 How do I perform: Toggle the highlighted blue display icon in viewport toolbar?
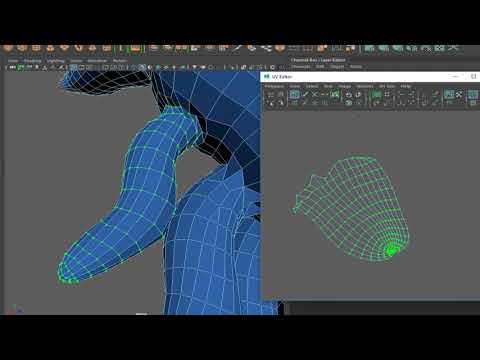pos(73,67)
